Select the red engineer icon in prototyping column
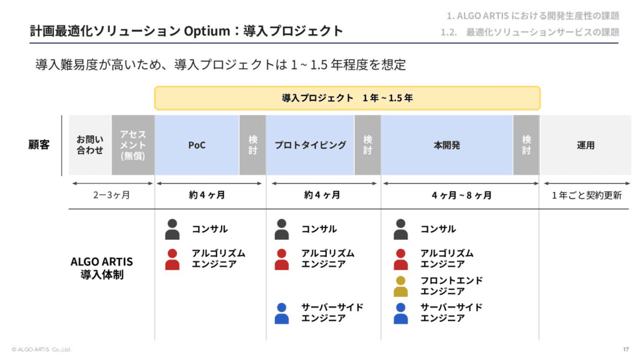 tap(282, 259)
